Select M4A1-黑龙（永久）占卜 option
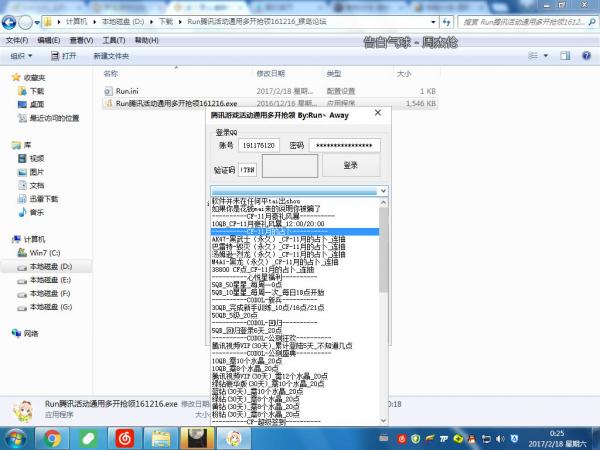The image size is (600, 450). (x=295, y=262)
